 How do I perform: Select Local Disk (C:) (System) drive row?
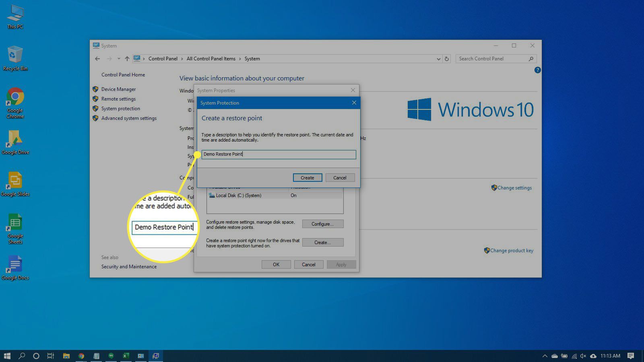[275, 195]
